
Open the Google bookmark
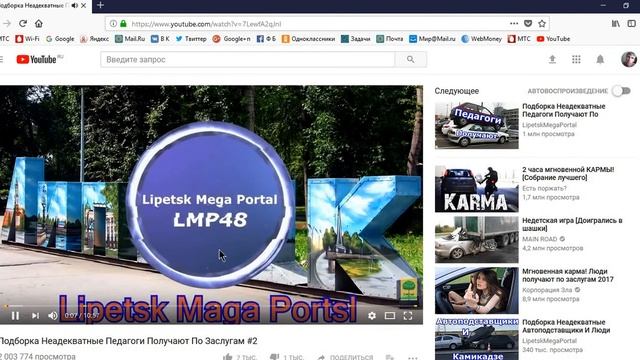click(60, 39)
